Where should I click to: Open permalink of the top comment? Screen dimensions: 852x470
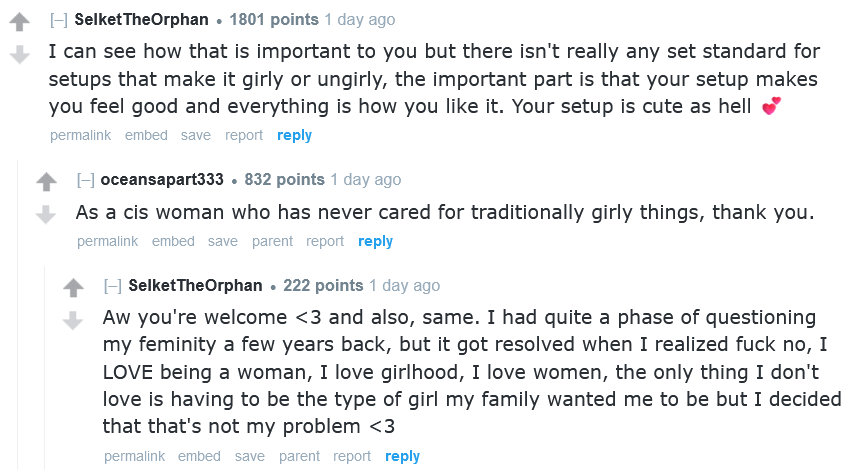80,135
